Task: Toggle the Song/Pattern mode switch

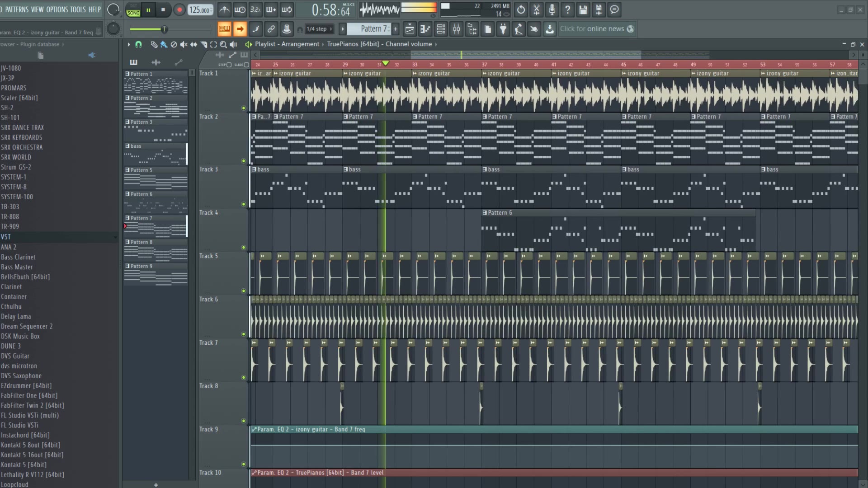Action: point(133,10)
